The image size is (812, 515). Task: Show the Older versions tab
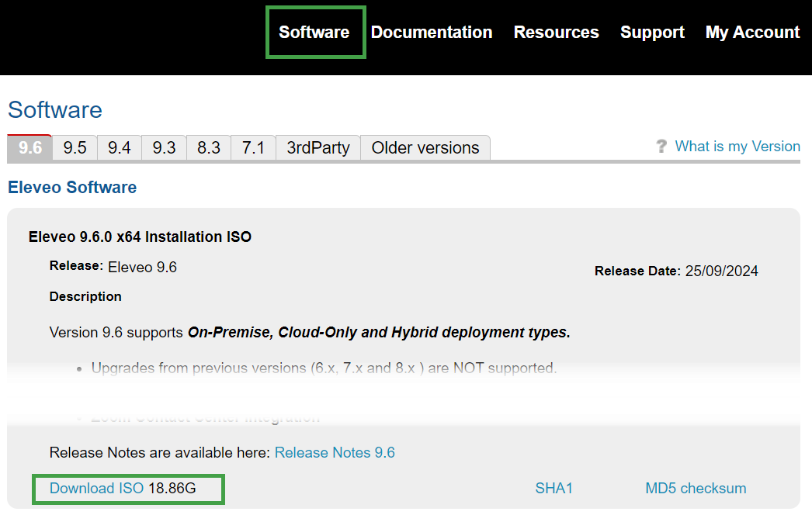[425, 147]
